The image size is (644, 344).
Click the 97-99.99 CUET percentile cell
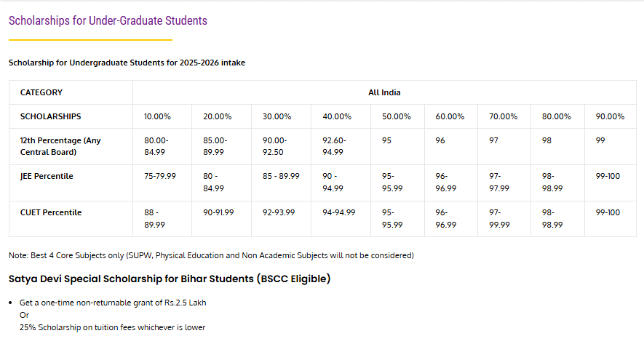click(498, 218)
